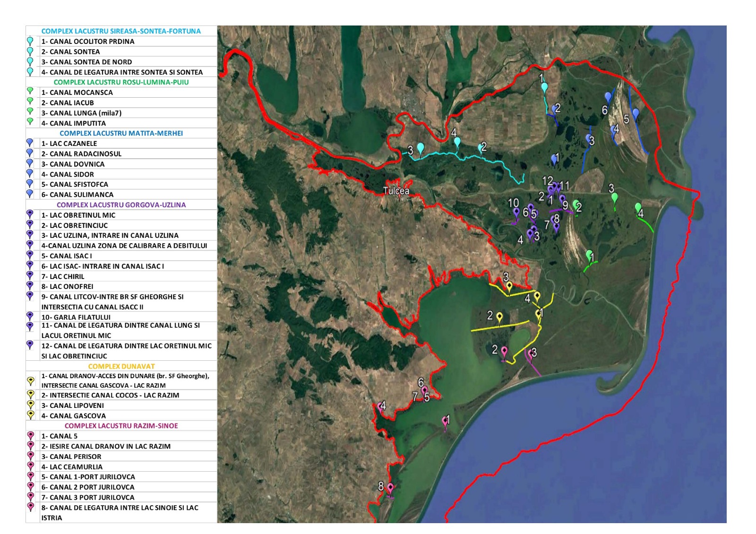756x534 pixels.
Task: Click the purple pin beside Garla Filatului in legend
Action: (x=30, y=316)
